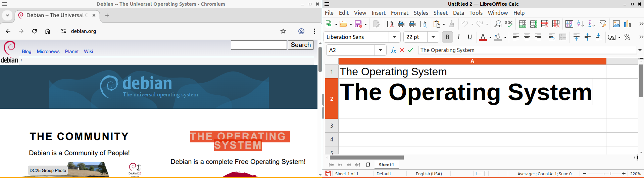Click the Micronews link on Debian site
This screenshot has height=178, width=644.
[x=48, y=51]
